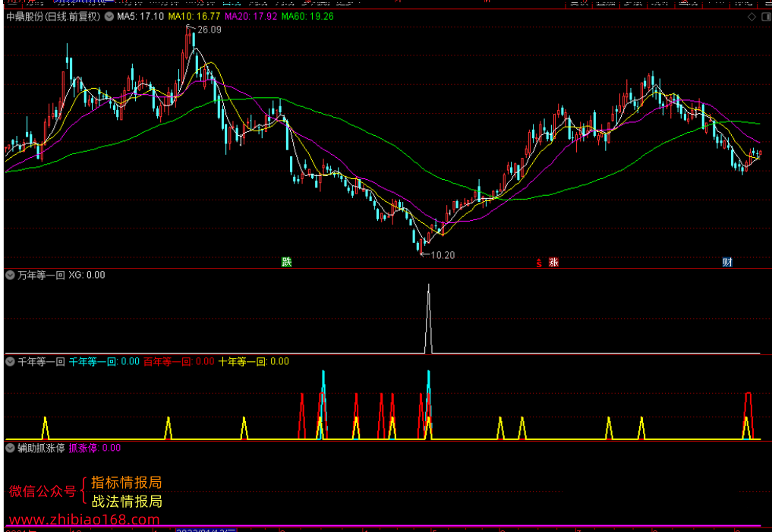Click the green MA60: 19.26 label
Viewport: 772px width, 532px height.
click(x=307, y=17)
